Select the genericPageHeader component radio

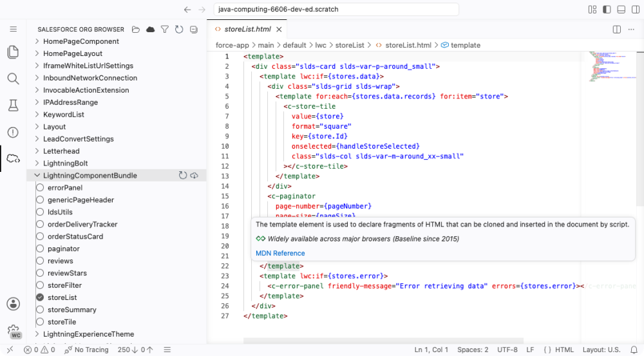click(40, 200)
